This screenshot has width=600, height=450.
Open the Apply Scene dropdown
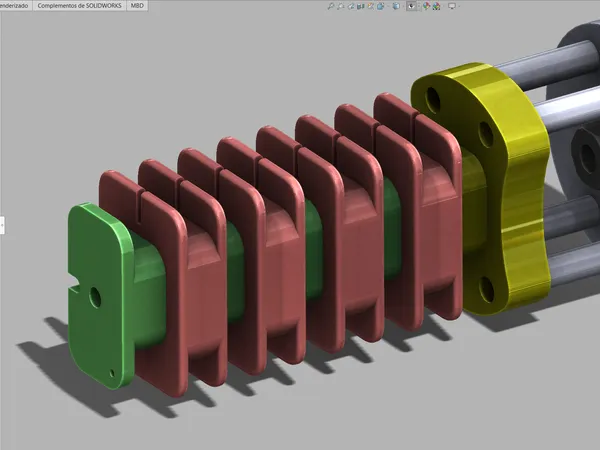tap(439, 5)
